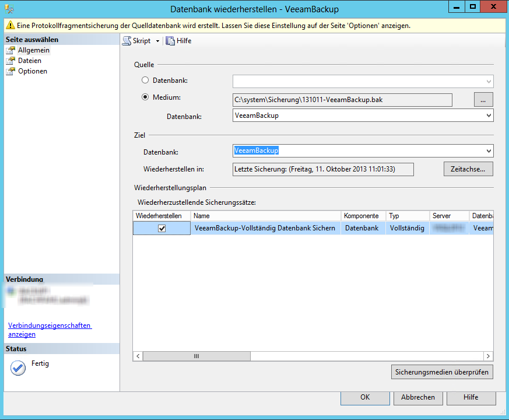Click the Wiederherstellen column header

[162, 216]
